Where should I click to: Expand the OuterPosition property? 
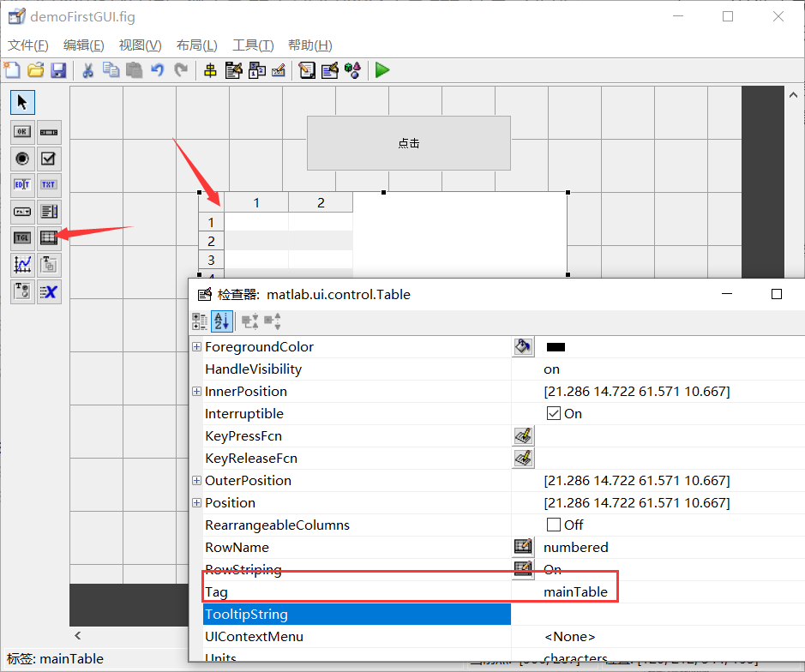[196, 480]
